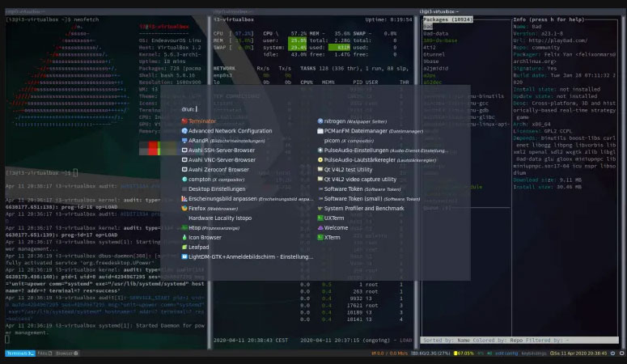Click the System Profiler and Benchmark icon
The height and width of the screenshot is (364, 627).
click(320, 209)
